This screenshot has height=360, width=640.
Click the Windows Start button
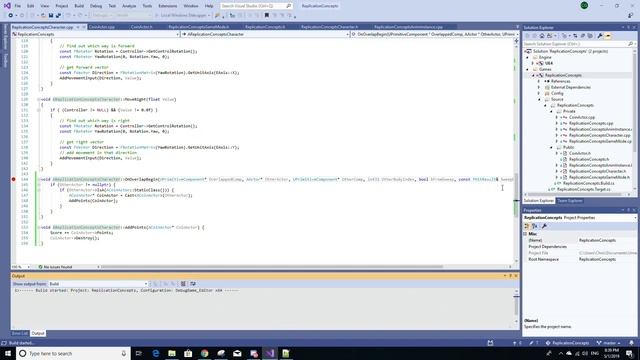[x=8, y=353]
